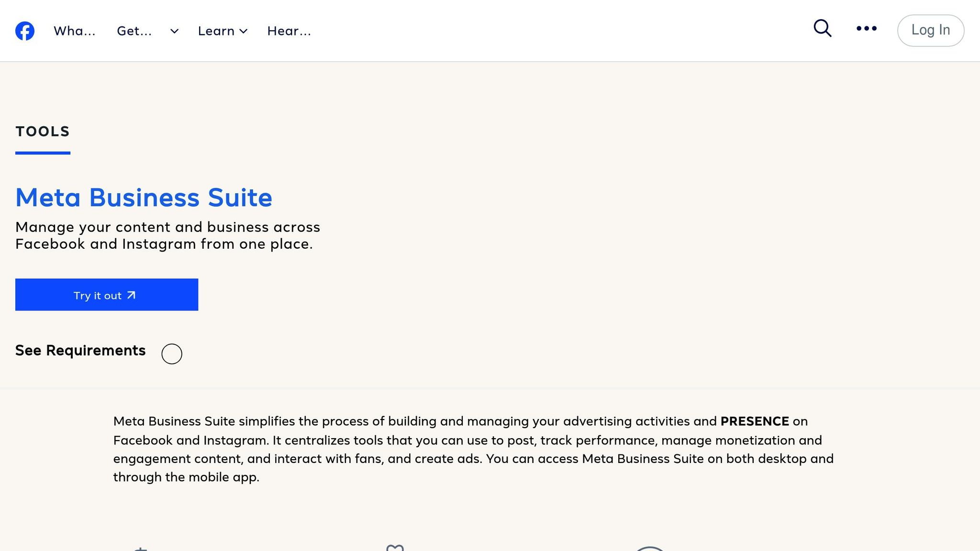Open the Wha... navigation menu item
Image resolution: width=980 pixels, height=551 pixels.
point(75,31)
